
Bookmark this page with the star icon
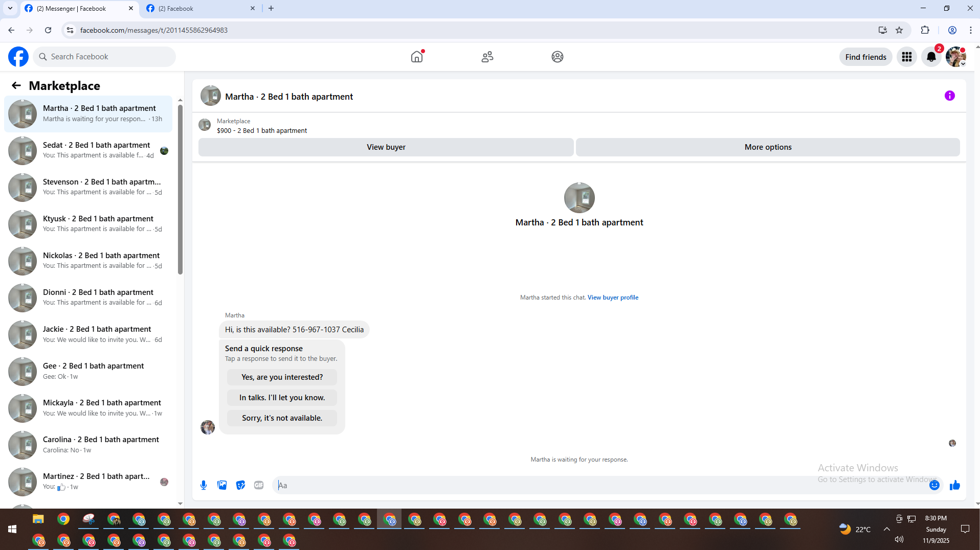[899, 30]
